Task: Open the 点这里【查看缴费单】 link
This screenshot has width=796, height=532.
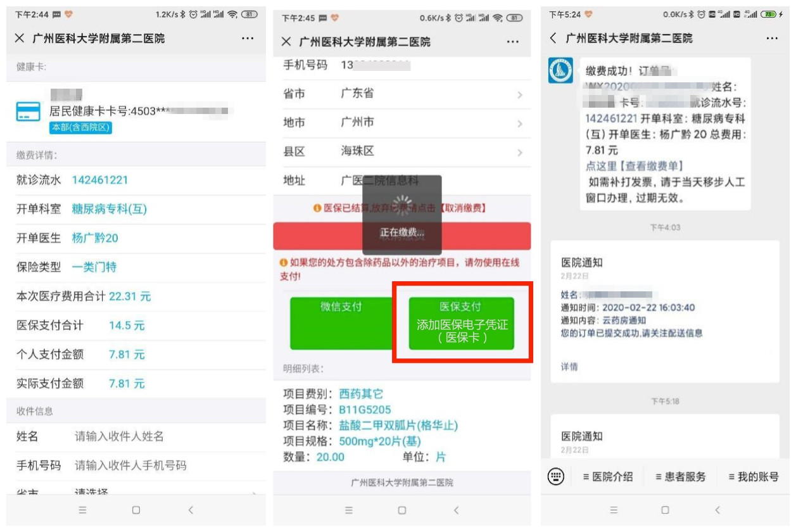Action: [634, 166]
